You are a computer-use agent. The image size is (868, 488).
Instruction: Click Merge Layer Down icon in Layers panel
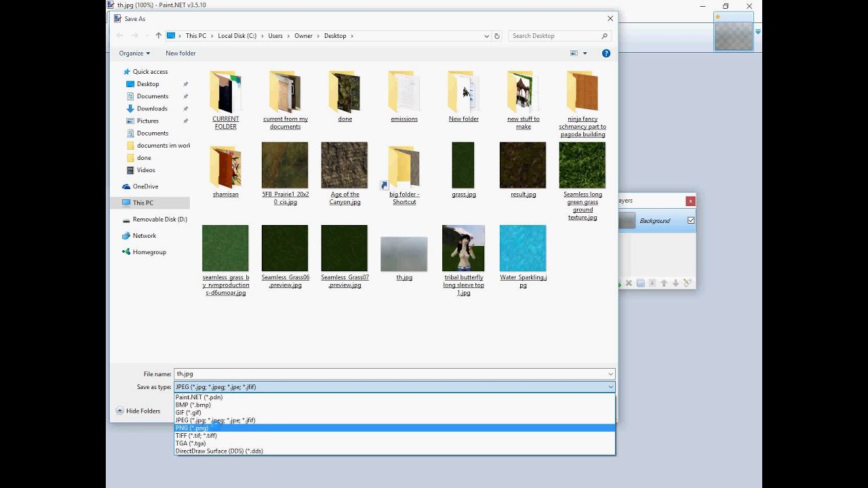click(x=652, y=283)
